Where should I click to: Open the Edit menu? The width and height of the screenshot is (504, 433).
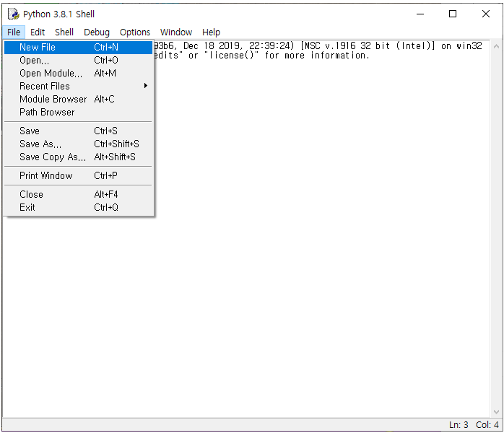pos(38,32)
